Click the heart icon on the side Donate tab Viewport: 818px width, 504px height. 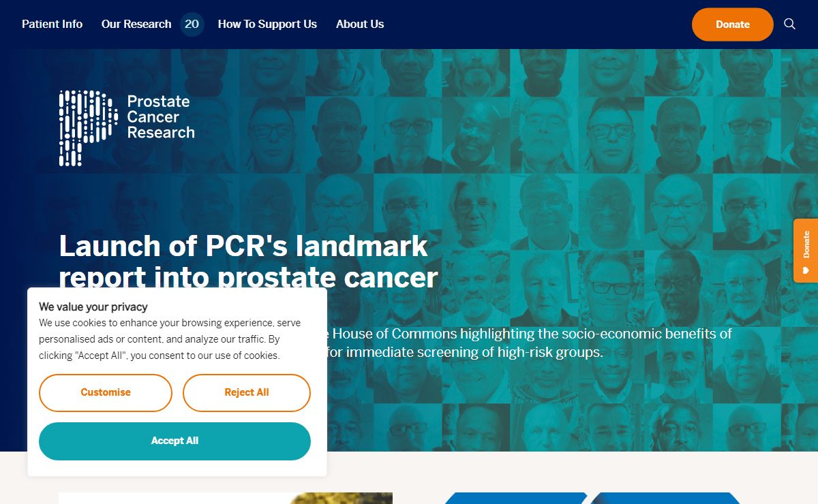point(806,270)
